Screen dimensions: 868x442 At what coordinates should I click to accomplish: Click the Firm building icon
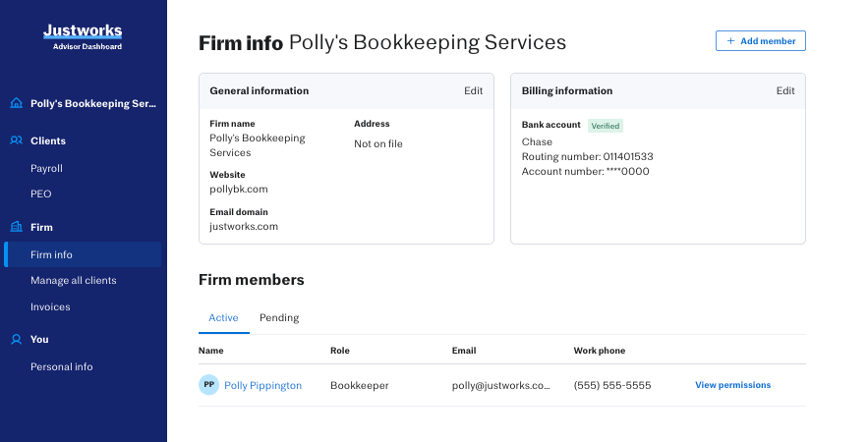(16, 227)
